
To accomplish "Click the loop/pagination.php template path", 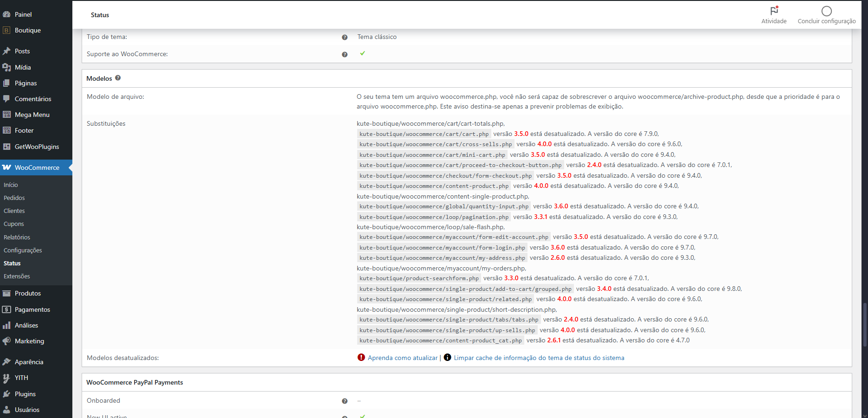I will pyautogui.click(x=434, y=217).
